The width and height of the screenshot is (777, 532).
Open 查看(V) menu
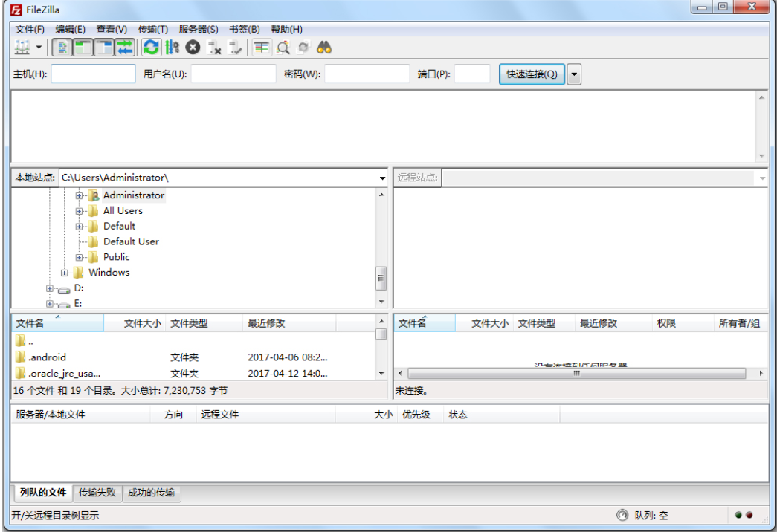(x=112, y=29)
